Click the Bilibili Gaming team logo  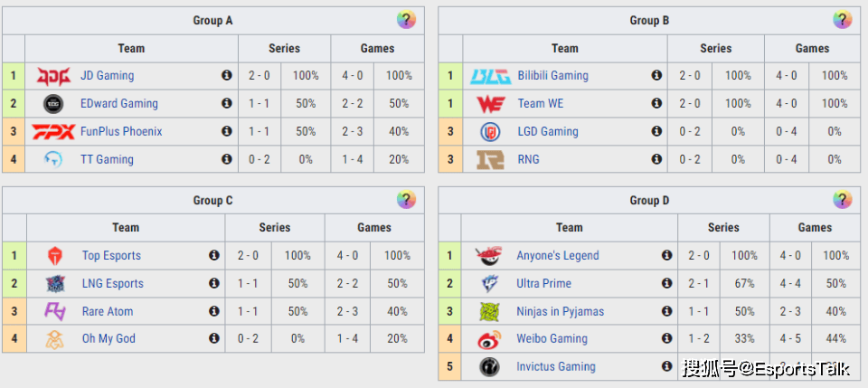coord(490,76)
